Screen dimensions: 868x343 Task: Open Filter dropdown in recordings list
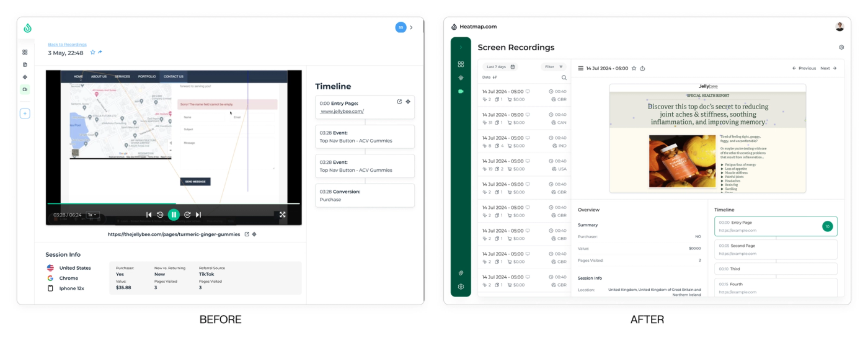click(554, 67)
